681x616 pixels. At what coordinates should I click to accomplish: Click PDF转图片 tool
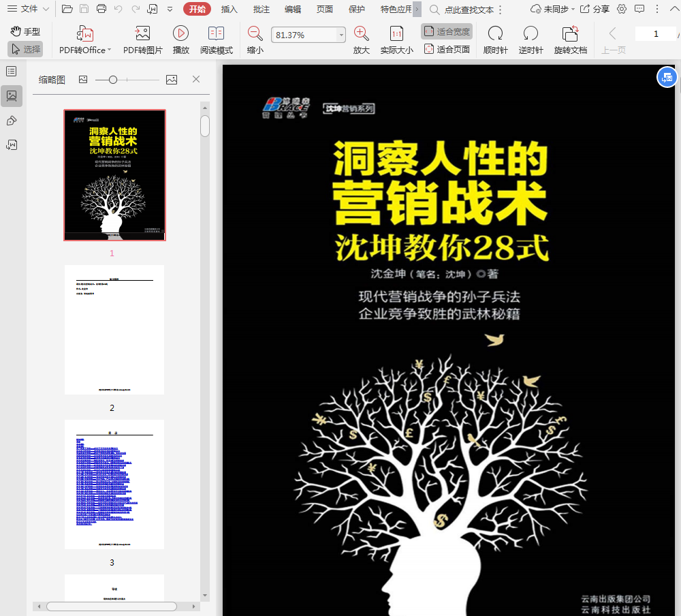point(142,40)
